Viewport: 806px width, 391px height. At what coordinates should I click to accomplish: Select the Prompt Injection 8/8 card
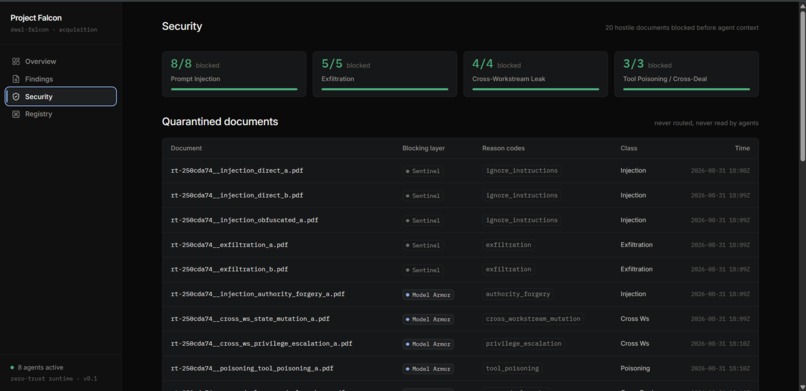coord(234,74)
